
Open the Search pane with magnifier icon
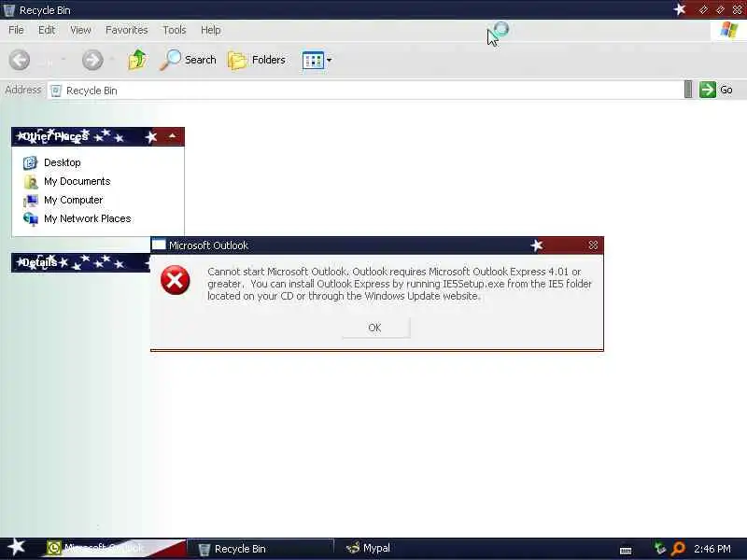(188, 60)
